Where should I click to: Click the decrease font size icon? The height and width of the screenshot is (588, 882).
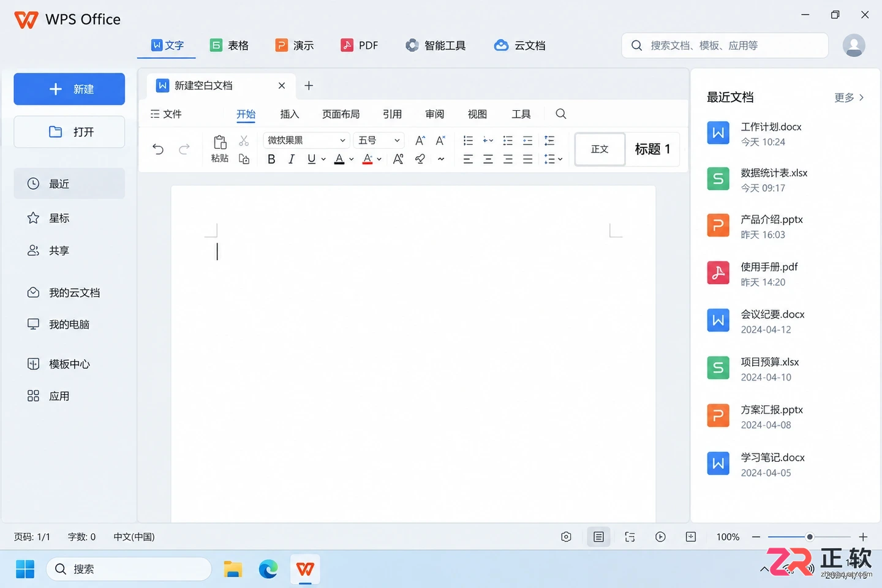click(x=440, y=140)
